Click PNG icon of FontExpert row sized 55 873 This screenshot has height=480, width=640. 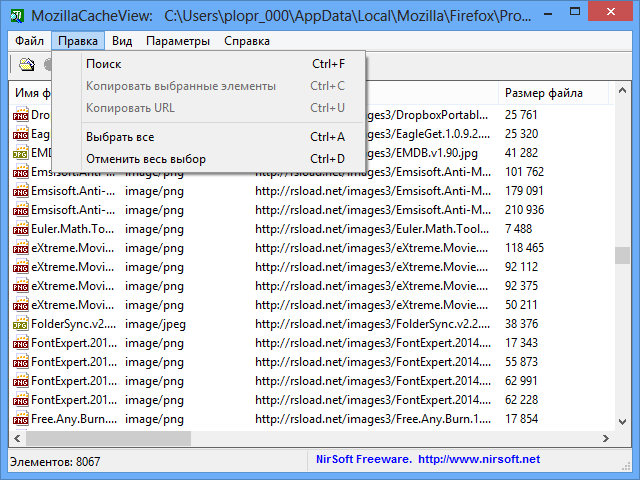(20, 362)
